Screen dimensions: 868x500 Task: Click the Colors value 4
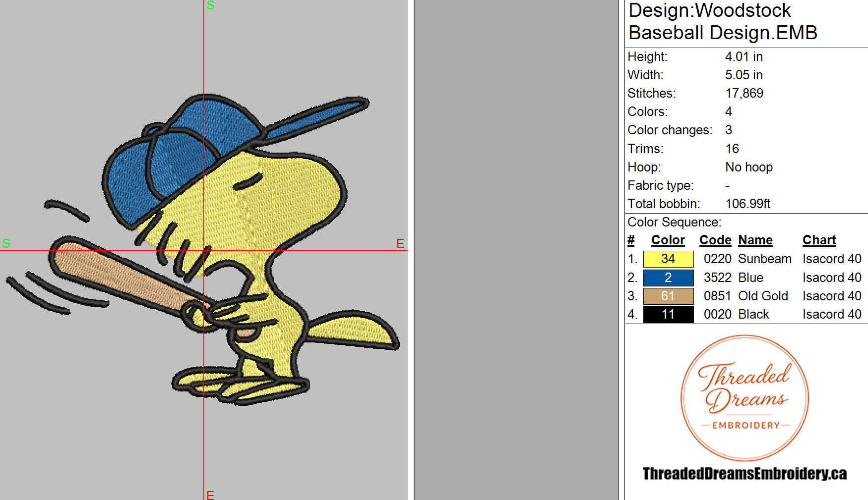[x=729, y=112]
